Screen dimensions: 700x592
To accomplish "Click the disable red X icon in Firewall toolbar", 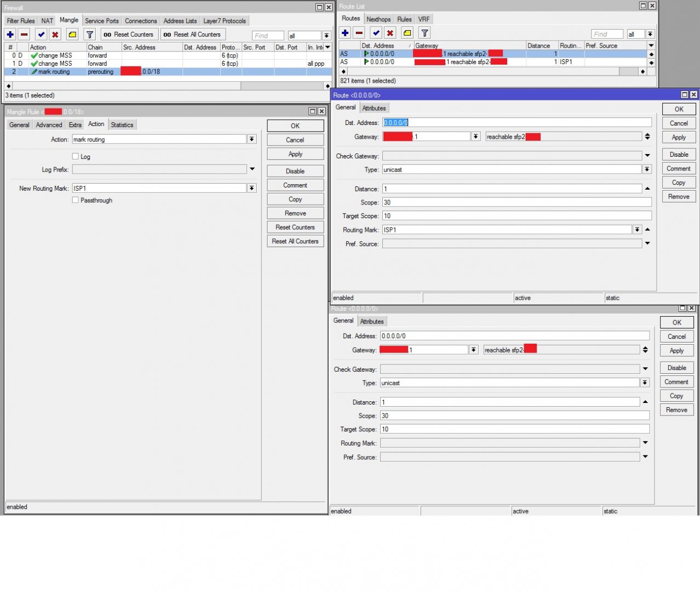I will point(55,35).
